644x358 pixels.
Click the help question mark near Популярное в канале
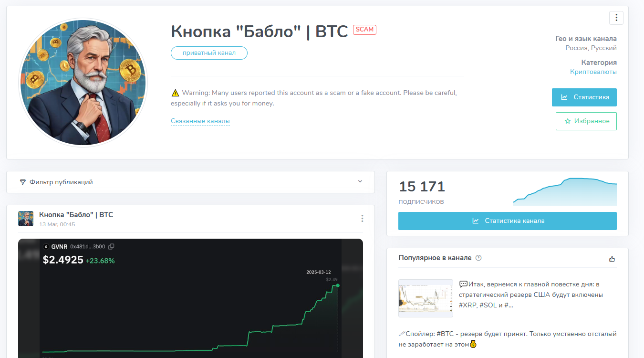point(478,258)
